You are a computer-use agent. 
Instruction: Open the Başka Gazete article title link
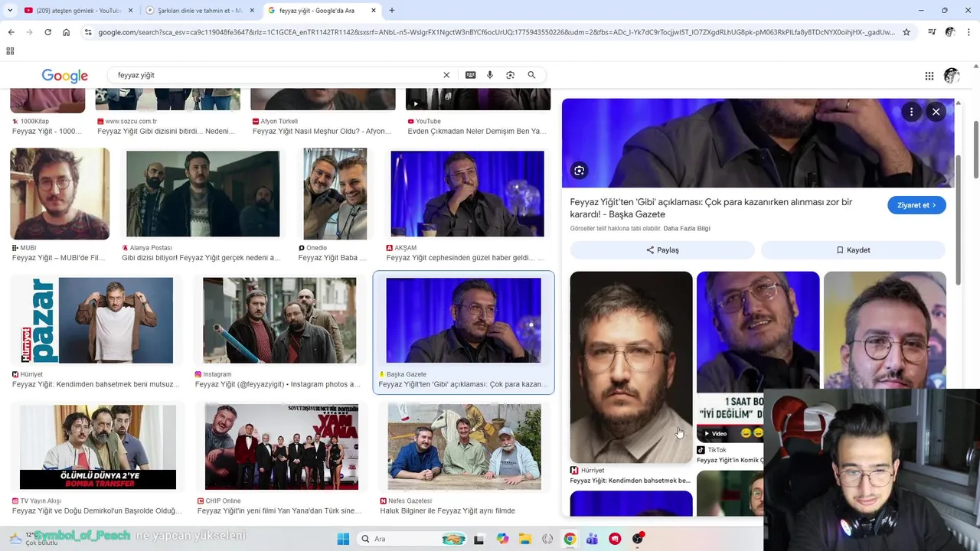[x=710, y=208]
